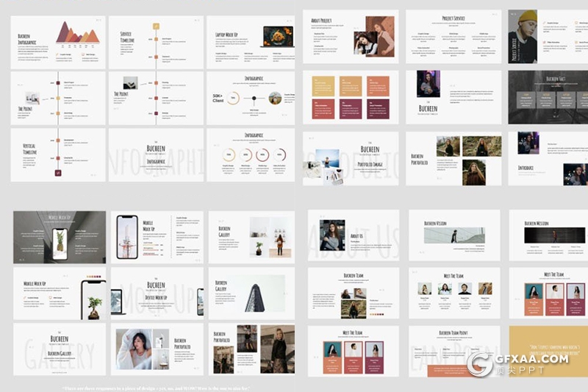Image resolution: width=588 pixels, height=392 pixels.
Task: Click the GFXAA.COM watermark logo
Action: coord(520,363)
